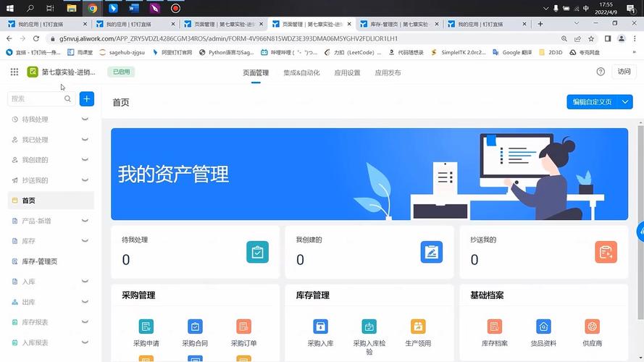Switch to 集成&自动化 tab

[301, 72]
